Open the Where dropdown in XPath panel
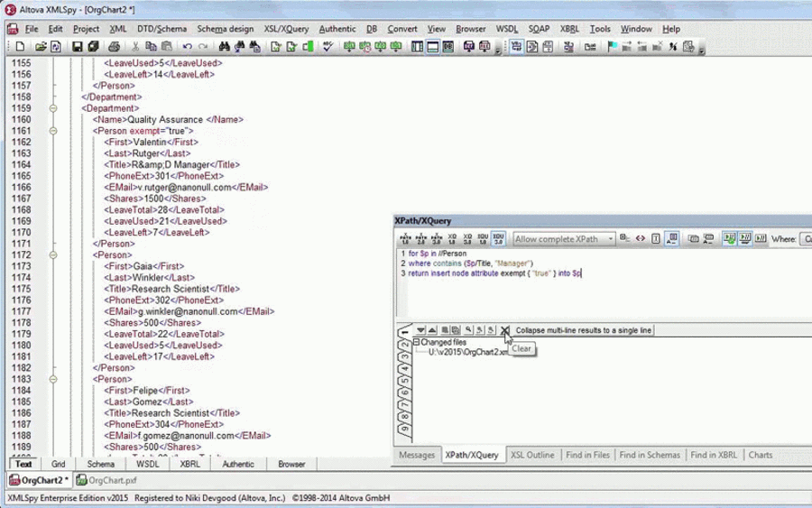The width and height of the screenshot is (812, 508). click(806, 239)
